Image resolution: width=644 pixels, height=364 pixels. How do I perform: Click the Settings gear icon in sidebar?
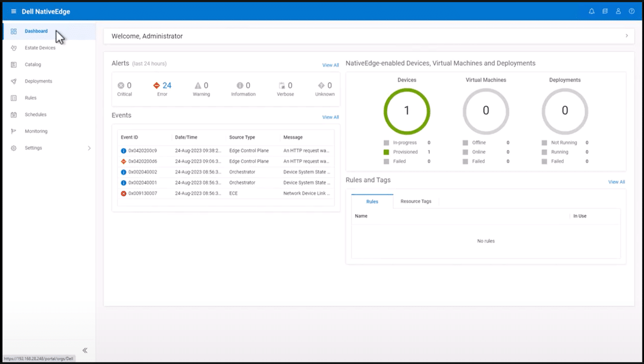click(x=14, y=148)
